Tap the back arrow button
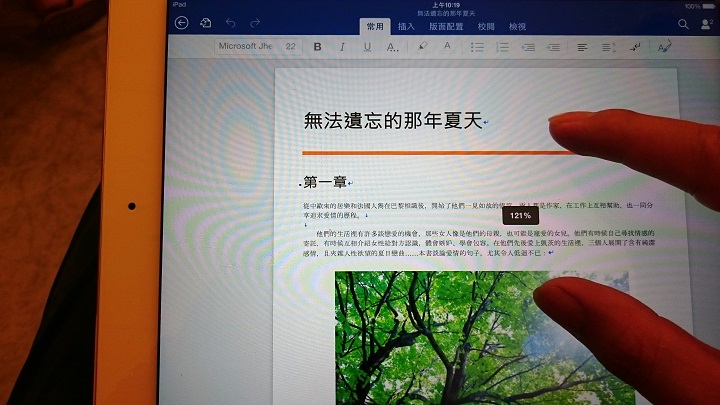 [x=182, y=22]
